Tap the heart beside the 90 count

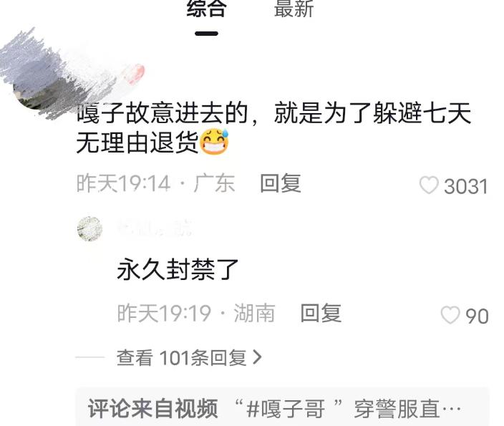(450, 315)
